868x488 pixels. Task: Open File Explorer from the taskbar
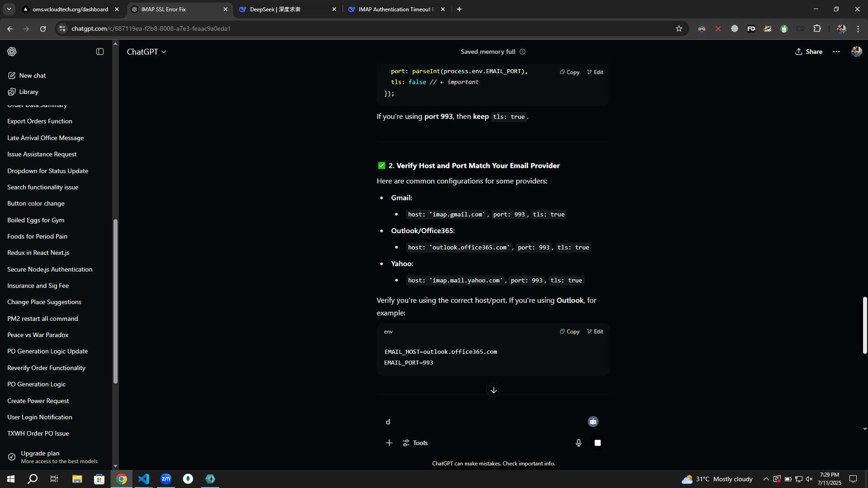[x=77, y=479]
